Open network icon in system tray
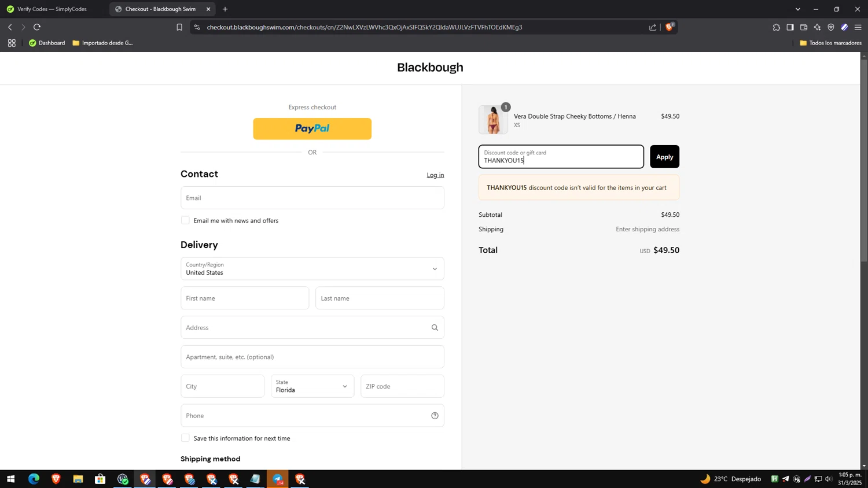The width and height of the screenshot is (868, 488). (x=818, y=479)
